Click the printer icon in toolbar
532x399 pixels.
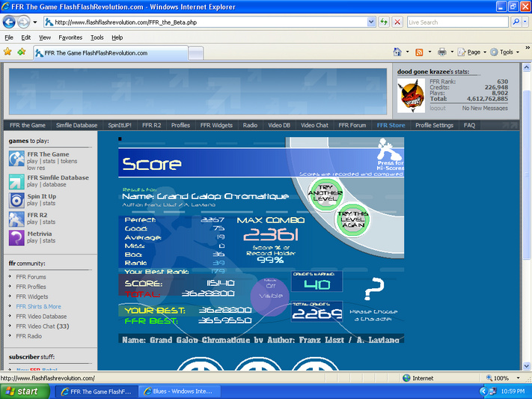pos(441,52)
